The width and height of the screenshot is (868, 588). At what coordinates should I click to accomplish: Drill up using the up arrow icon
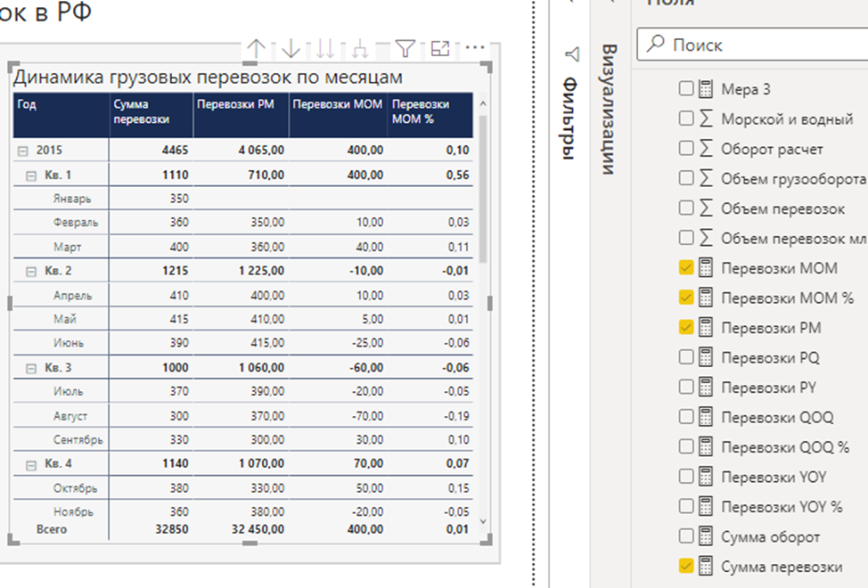256,49
